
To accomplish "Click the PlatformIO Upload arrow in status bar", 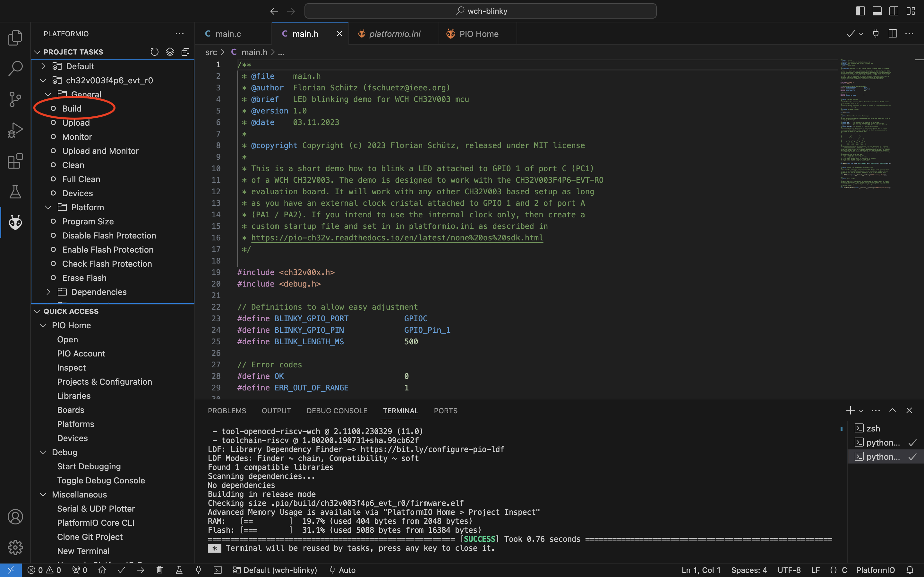I will (x=141, y=570).
